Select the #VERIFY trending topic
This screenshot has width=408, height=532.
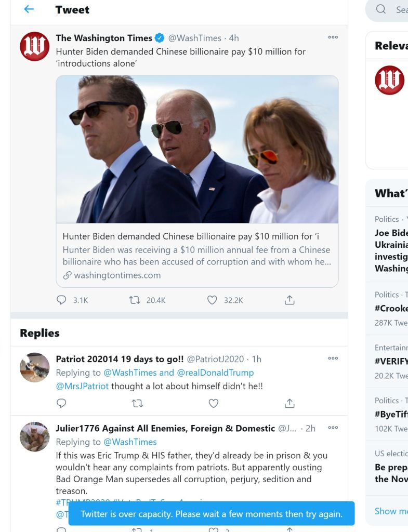pos(391,361)
